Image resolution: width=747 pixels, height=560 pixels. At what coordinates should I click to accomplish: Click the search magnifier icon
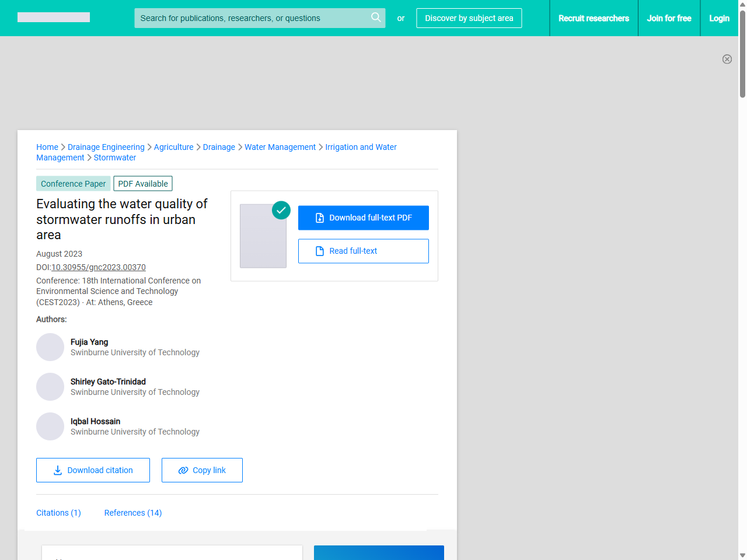[x=376, y=18]
